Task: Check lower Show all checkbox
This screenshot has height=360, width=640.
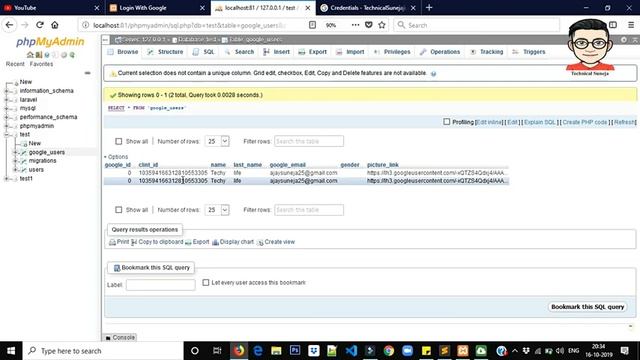Action: pos(118,210)
